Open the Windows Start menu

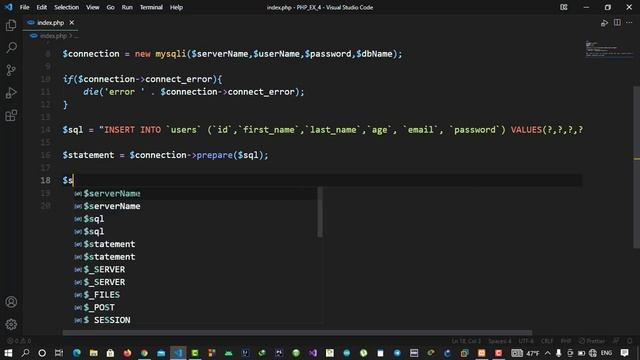point(8,353)
